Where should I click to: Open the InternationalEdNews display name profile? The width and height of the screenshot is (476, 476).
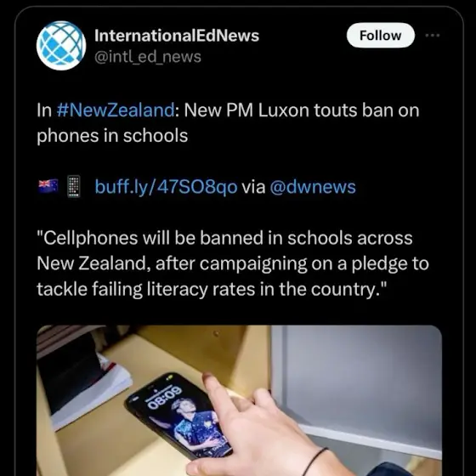(177, 36)
